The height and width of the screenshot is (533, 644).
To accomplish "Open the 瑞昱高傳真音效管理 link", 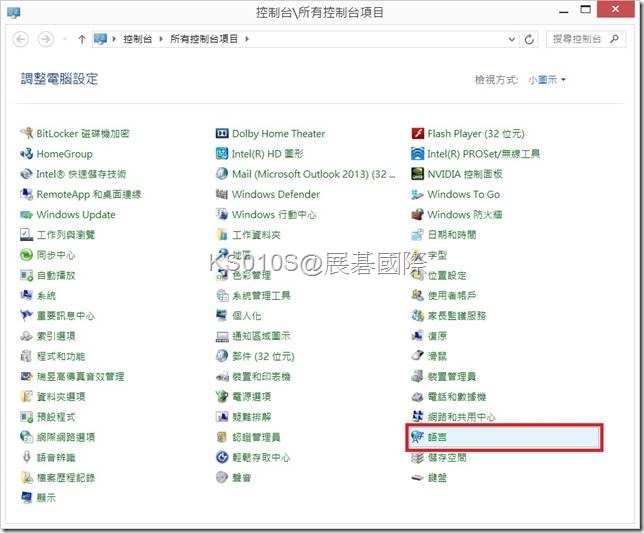I will click(80, 377).
